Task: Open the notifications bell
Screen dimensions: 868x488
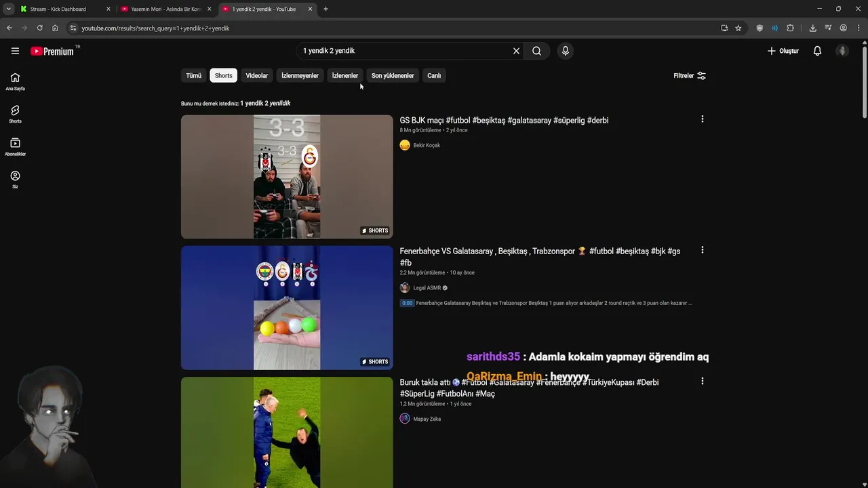Action: 817,51
